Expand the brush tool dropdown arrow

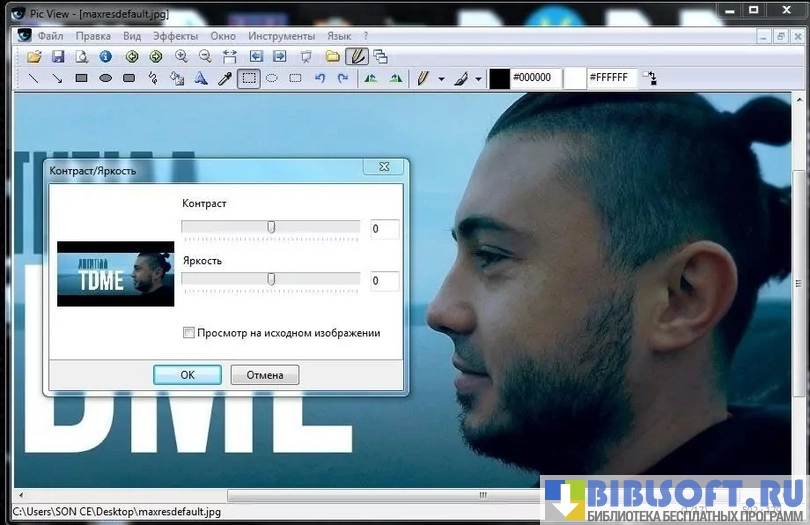478,79
